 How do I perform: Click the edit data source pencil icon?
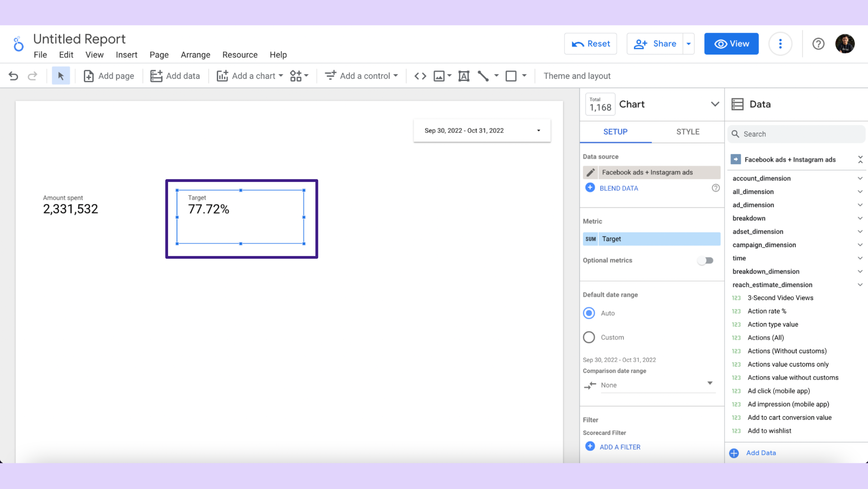coord(590,172)
